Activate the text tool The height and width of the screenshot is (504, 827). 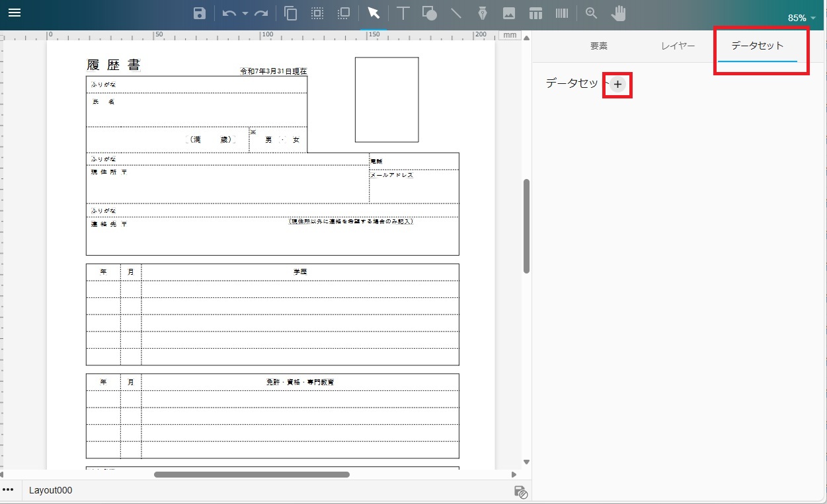tap(403, 13)
